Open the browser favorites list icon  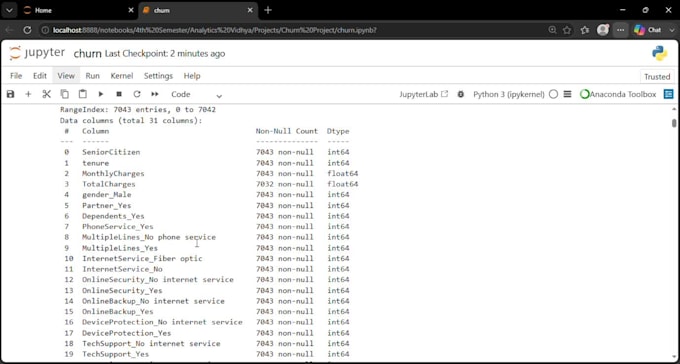[585, 30]
